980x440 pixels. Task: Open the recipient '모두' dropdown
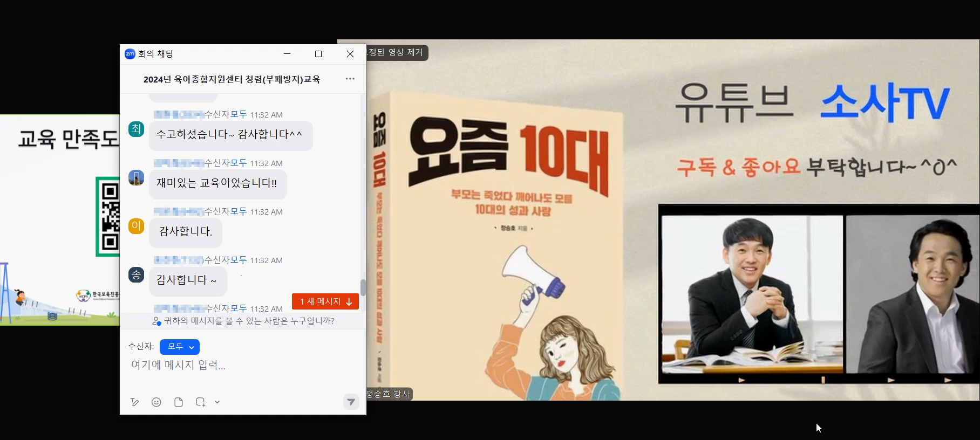[x=180, y=347]
